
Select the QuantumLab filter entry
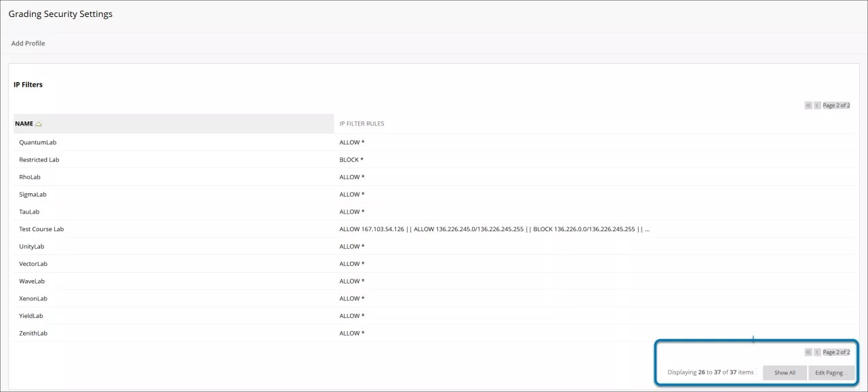point(37,142)
